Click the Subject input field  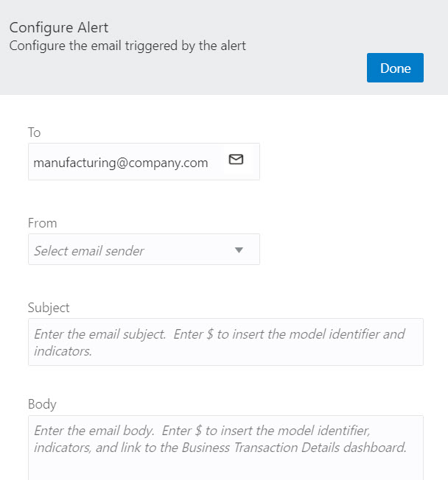[x=225, y=342]
